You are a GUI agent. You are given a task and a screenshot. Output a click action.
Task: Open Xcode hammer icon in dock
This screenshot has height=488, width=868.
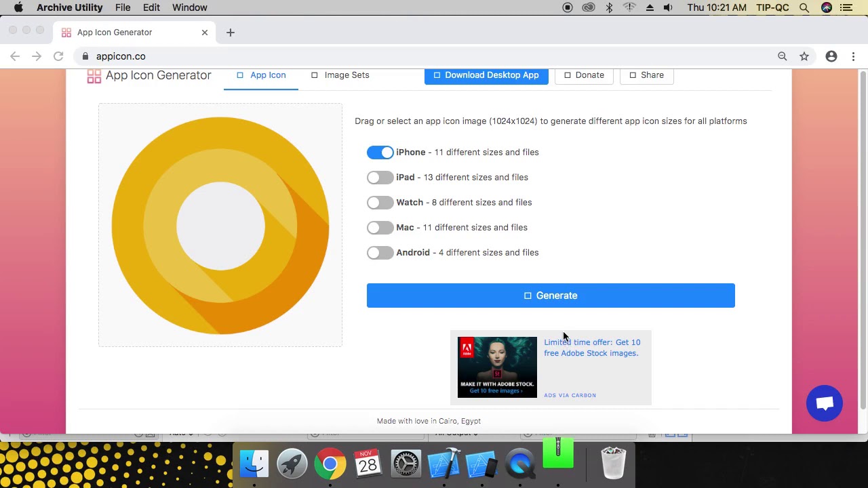[x=444, y=464]
